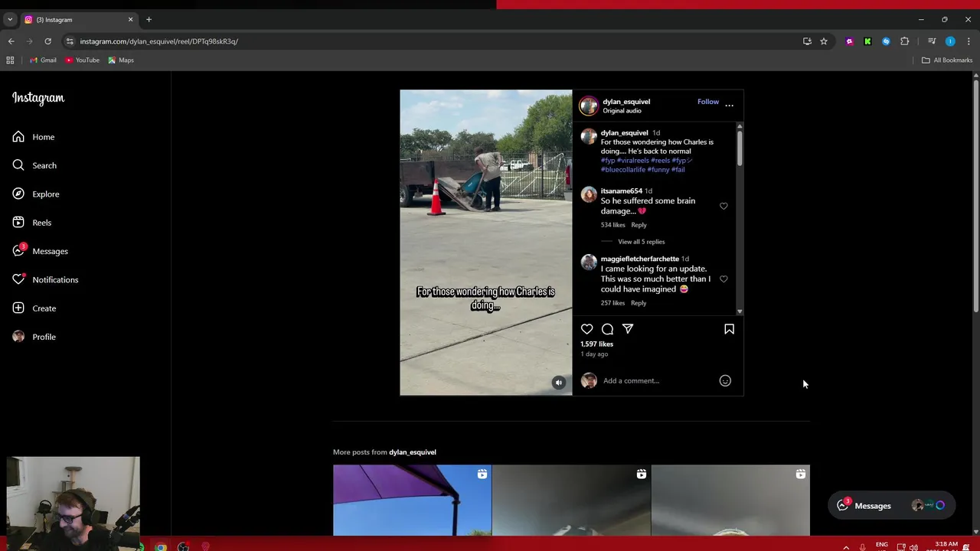980x551 pixels.
Task: Open the purple umbrella post thumbnail
Action: [x=412, y=500]
